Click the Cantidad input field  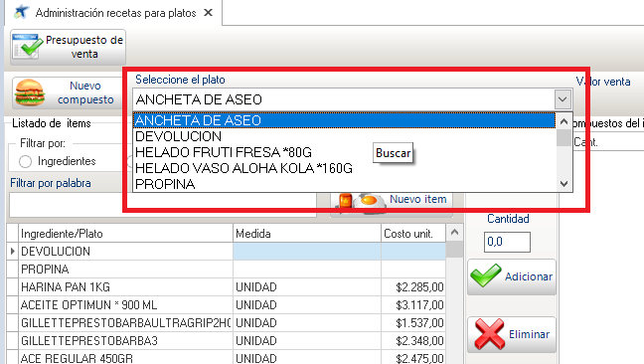click(507, 242)
